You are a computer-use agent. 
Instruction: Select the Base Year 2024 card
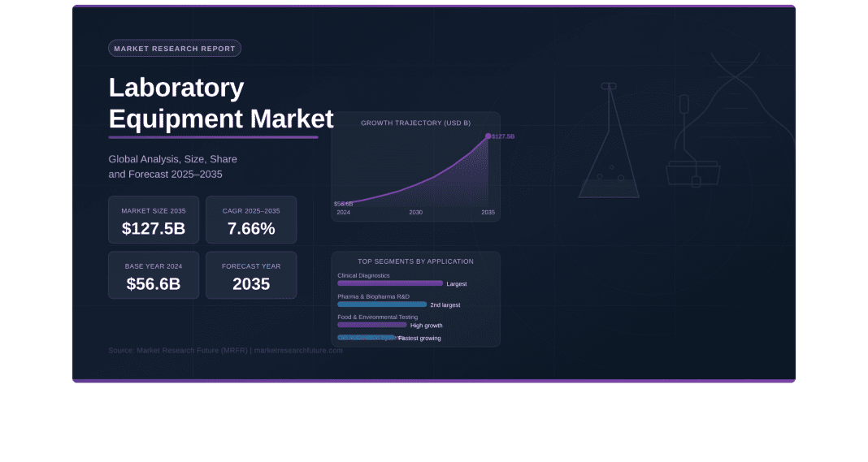(x=154, y=275)
